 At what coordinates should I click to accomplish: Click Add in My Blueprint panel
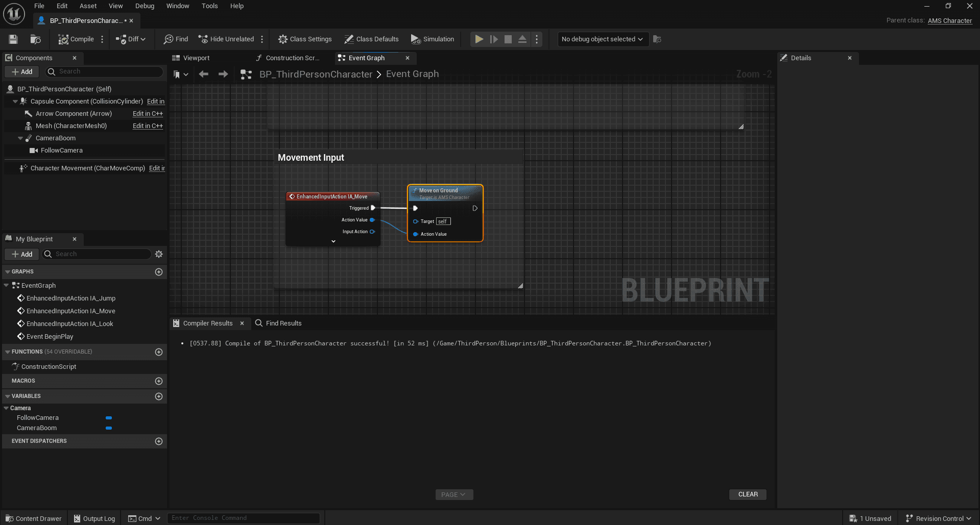(x=22, y=254)
